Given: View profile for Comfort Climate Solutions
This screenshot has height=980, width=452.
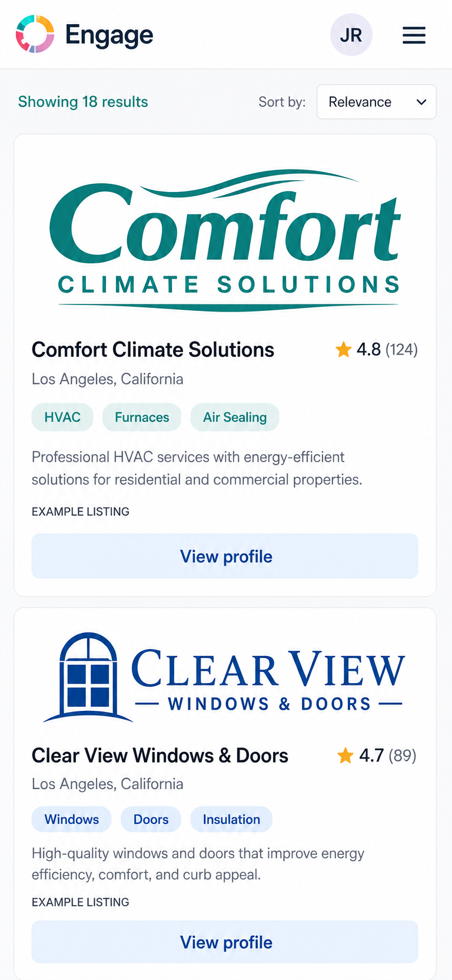Looking at the screenshot, I should pos(225,557).
